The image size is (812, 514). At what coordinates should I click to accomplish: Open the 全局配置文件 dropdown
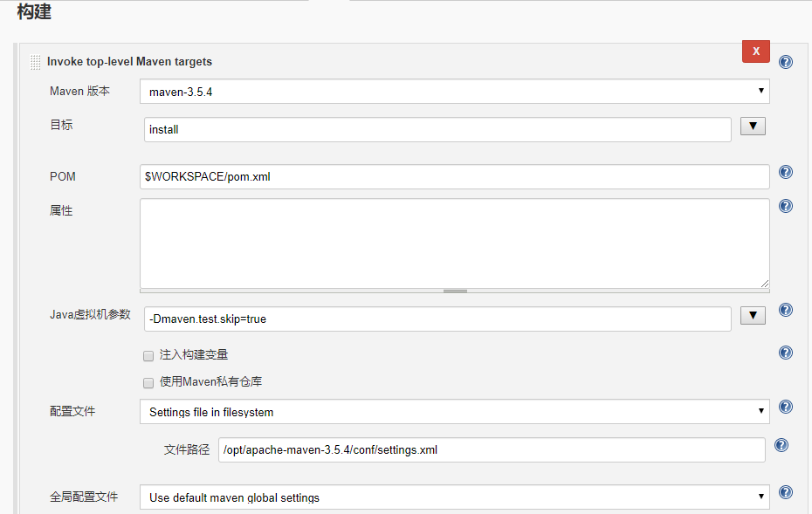[454, 497]
